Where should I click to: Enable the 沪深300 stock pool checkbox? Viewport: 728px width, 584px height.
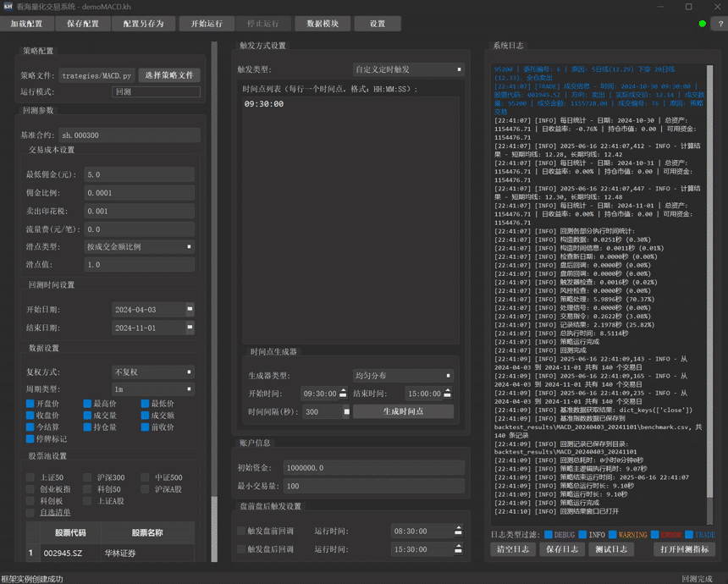click(87, 477)
